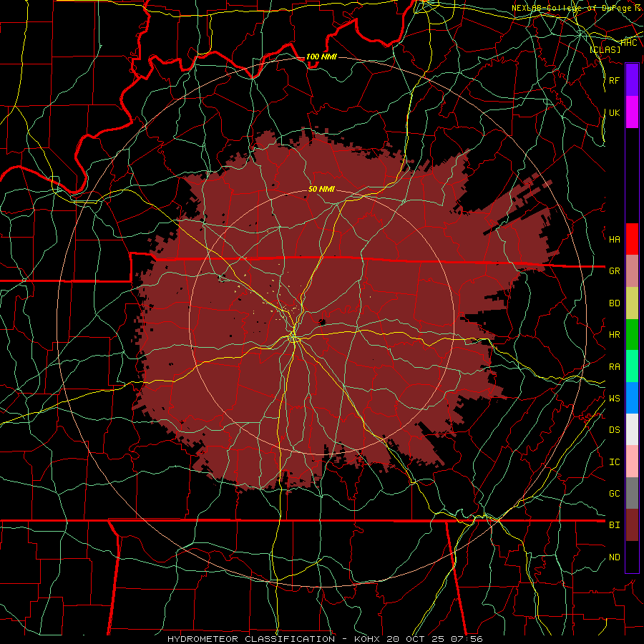Click the gray GC legend color swatch
644x644 pixels.
pos(632,493)
